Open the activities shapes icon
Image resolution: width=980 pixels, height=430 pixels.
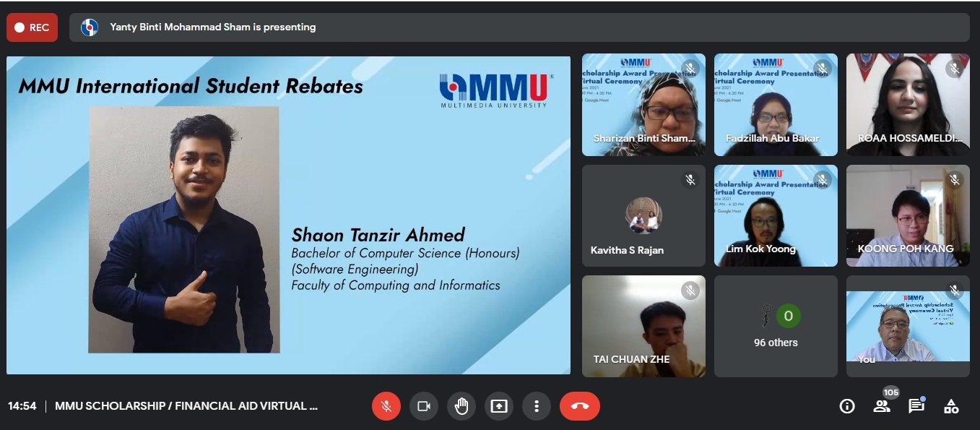pyautogui.click(x=951, y=406)
